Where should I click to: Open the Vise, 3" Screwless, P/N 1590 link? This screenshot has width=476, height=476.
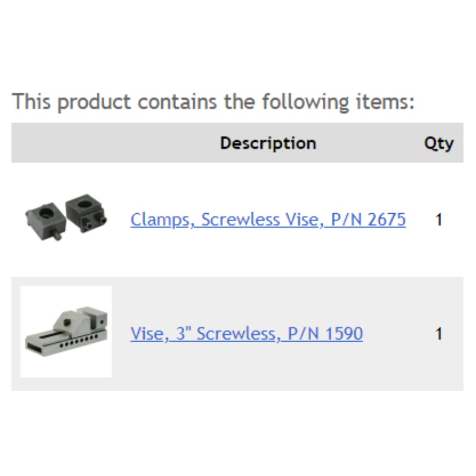click(x=246, y=334)
